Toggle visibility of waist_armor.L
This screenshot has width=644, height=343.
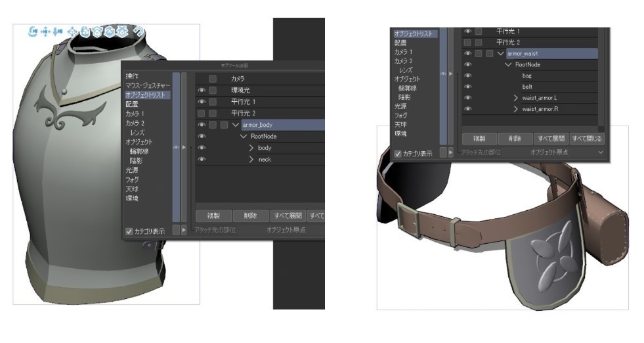click(x=467, y=98)
